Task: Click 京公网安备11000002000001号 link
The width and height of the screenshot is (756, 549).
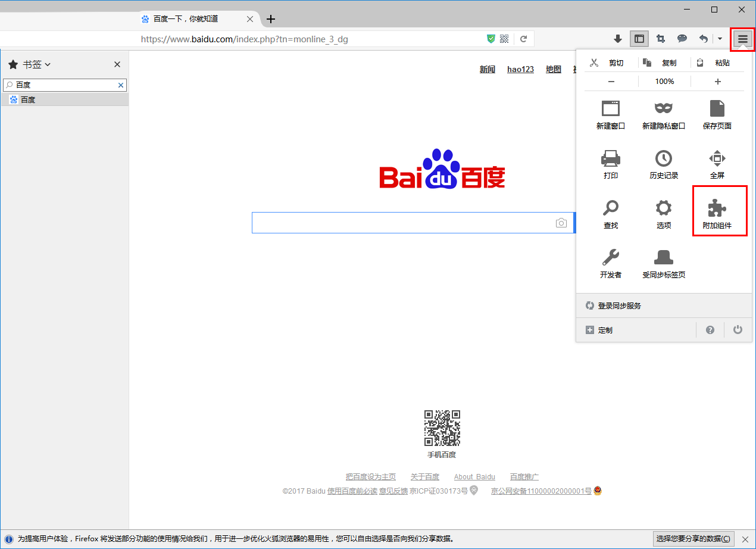Action: 541,491
